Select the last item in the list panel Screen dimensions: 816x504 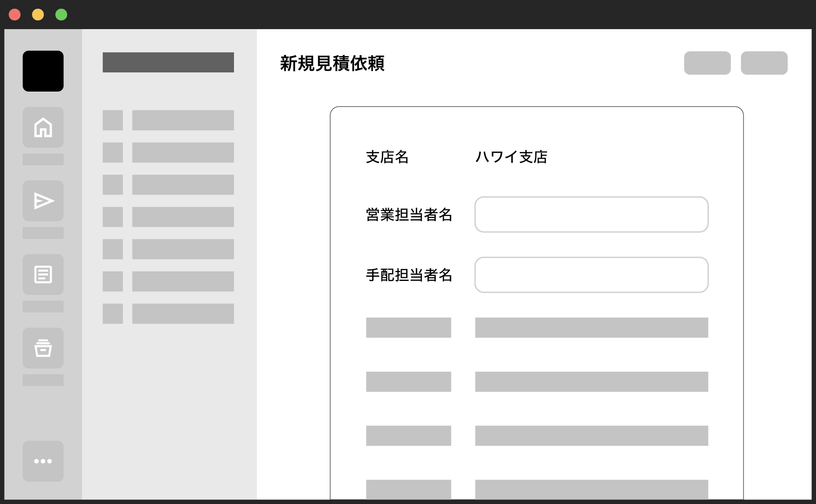click(x=183, y=313)
